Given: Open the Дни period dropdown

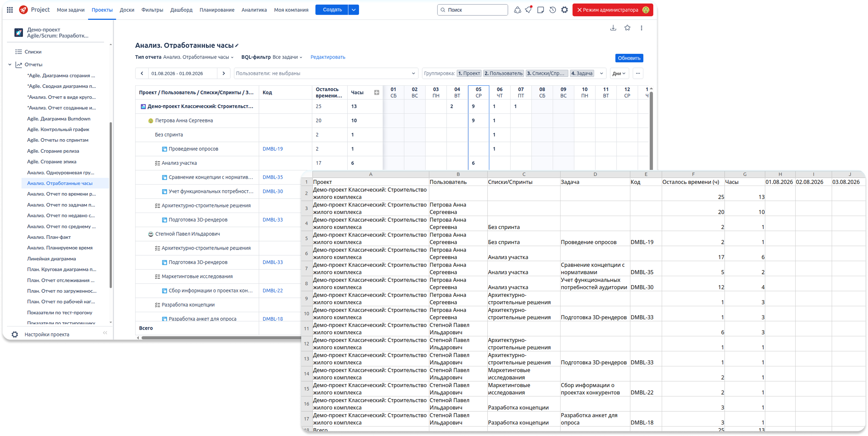Looking at the screenshot, I should 619,74.
